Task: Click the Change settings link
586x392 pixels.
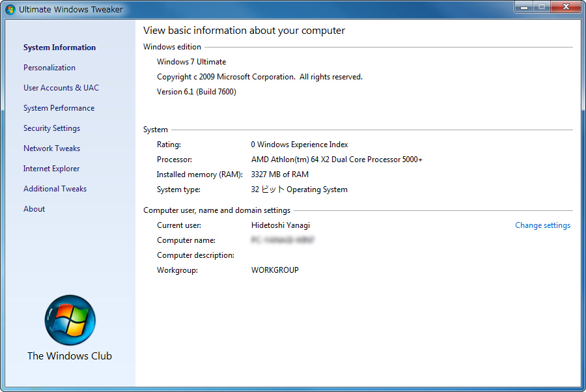Action: [x=542, y=225]
